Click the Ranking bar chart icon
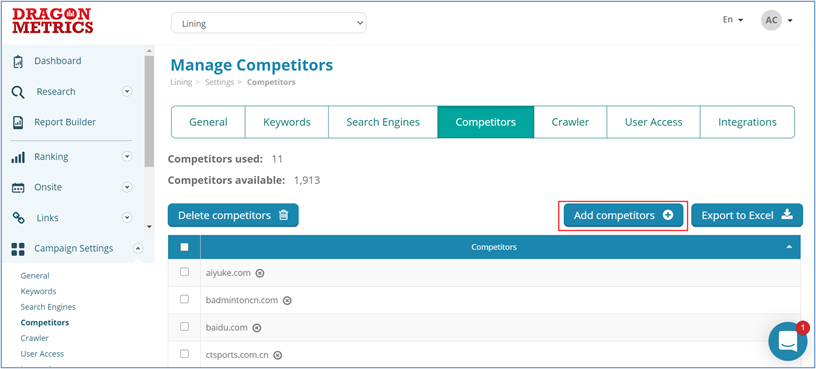The image size is (816, 369). pyautogui.click(x=18, y=157)
